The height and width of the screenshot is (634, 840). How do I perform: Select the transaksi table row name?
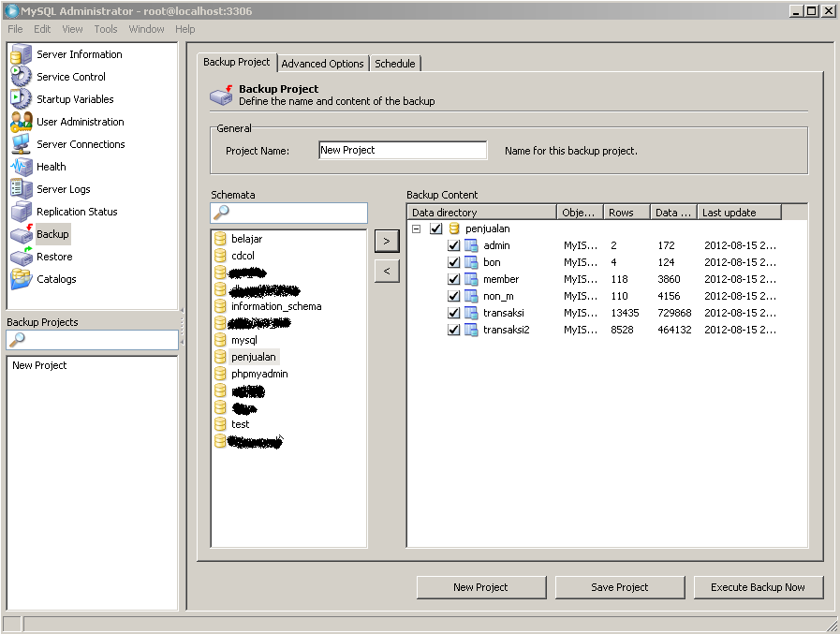pos(504,313)
